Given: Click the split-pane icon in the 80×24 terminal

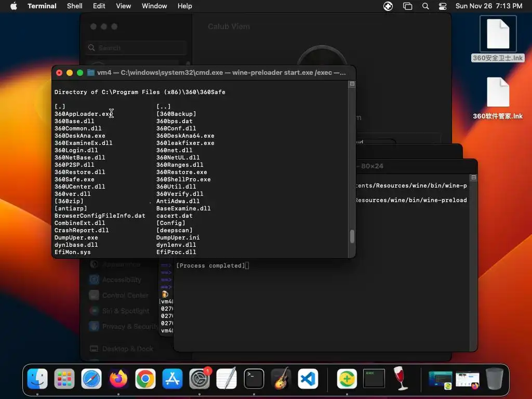Looking at the screenshot, I should (474, 178).
